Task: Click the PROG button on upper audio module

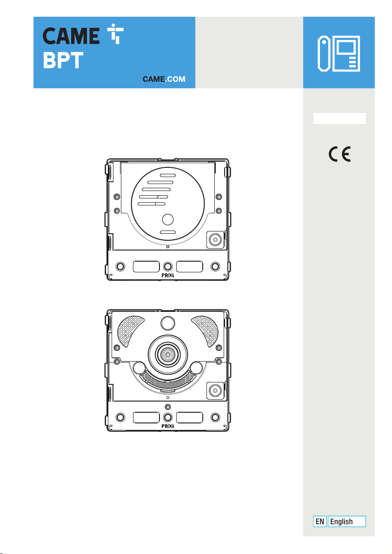Action: (x=168, y=266)
